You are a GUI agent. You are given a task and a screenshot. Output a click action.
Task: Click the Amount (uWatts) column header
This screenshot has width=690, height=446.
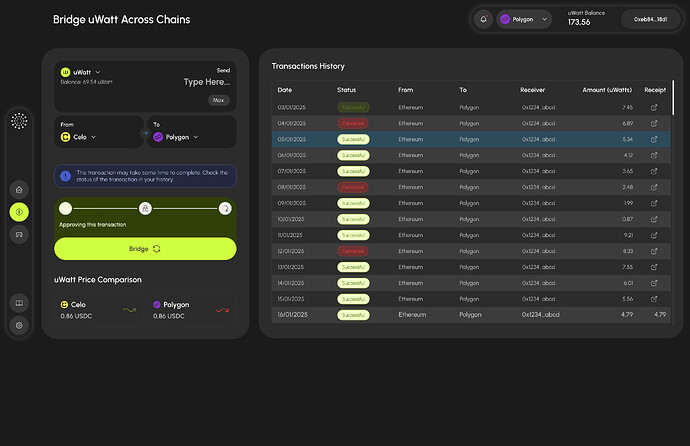608,90
